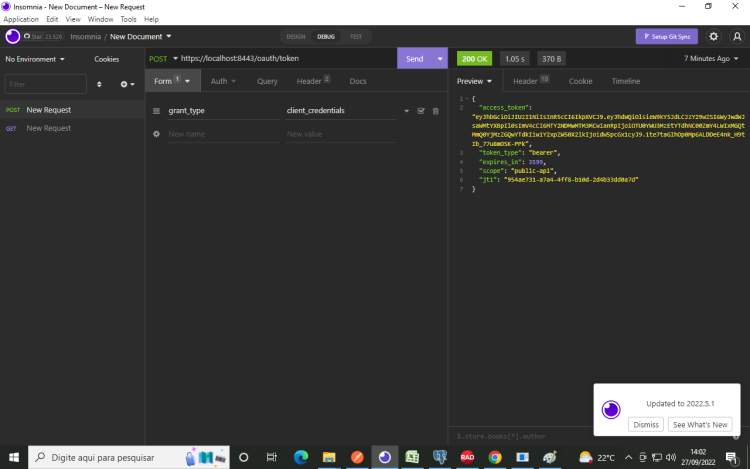
Task: Open the 7 Minutes Ago history dropdown
Action: 711,58
